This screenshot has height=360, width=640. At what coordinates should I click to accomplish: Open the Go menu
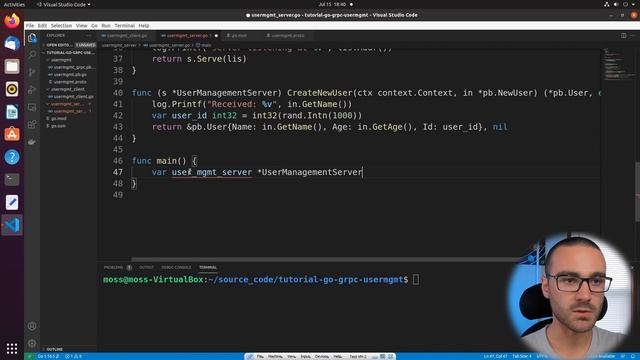pos(94,25)
